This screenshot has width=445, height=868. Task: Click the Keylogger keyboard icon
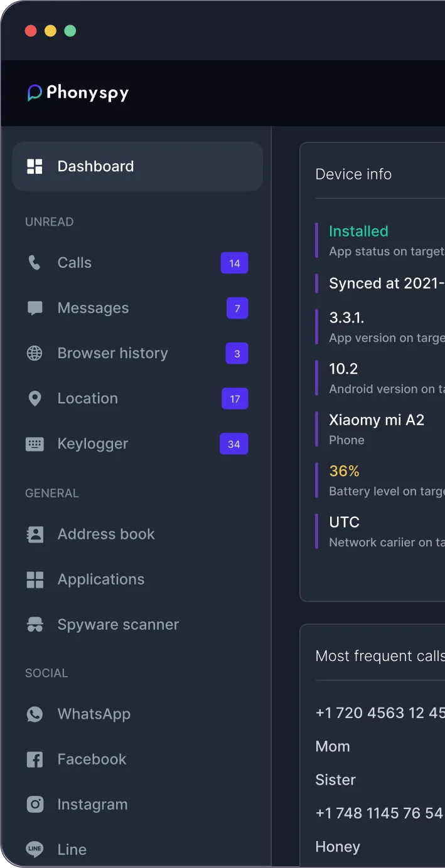pos(35,443)
